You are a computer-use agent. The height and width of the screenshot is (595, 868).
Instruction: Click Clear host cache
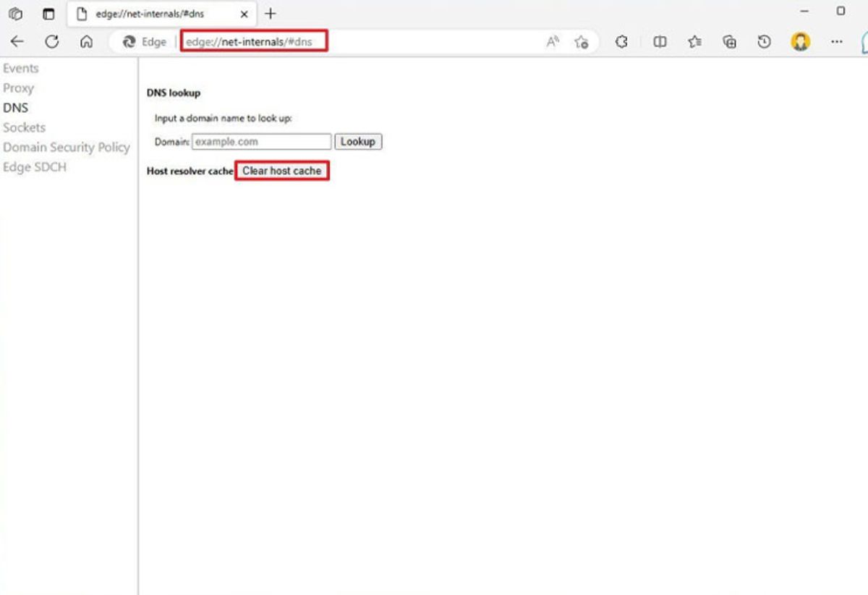(282, 171)
